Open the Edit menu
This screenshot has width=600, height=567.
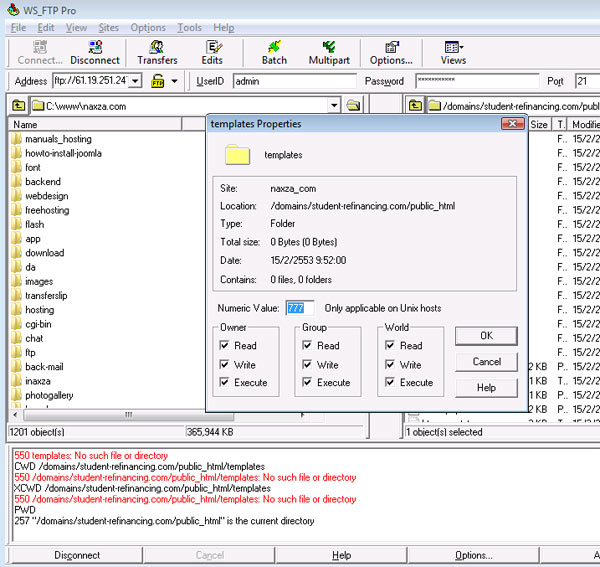[x=46, y=28]
